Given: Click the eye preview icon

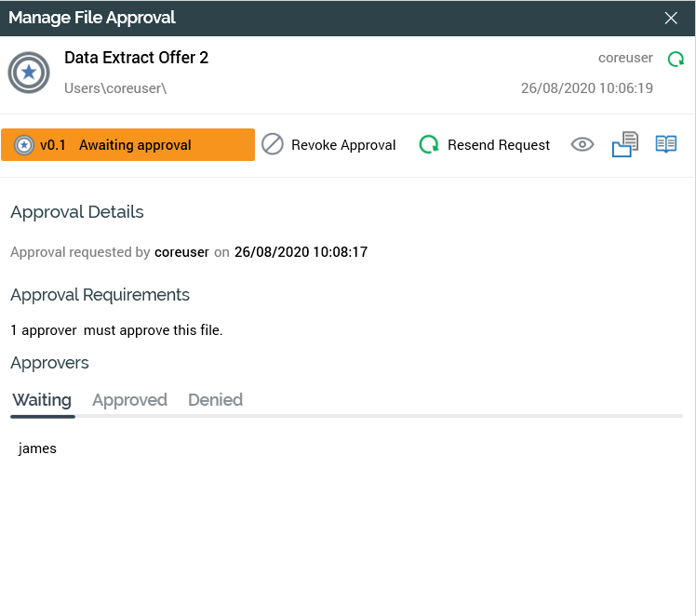Looking at the screenshot, I should 582,144.
